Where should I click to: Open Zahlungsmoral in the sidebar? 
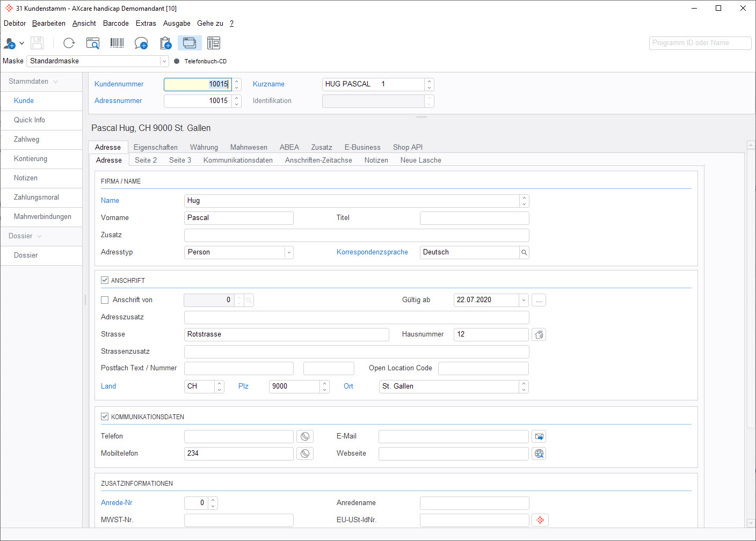[41, 198]
